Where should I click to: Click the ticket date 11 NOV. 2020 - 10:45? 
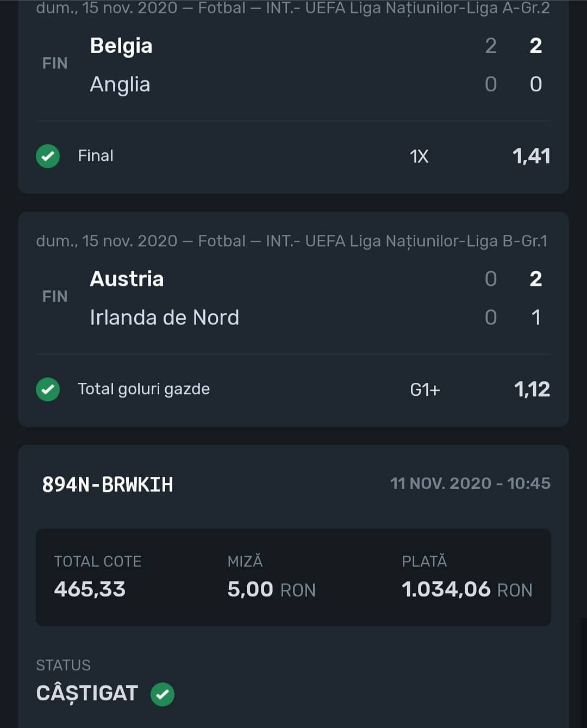[x=470, y=483]
